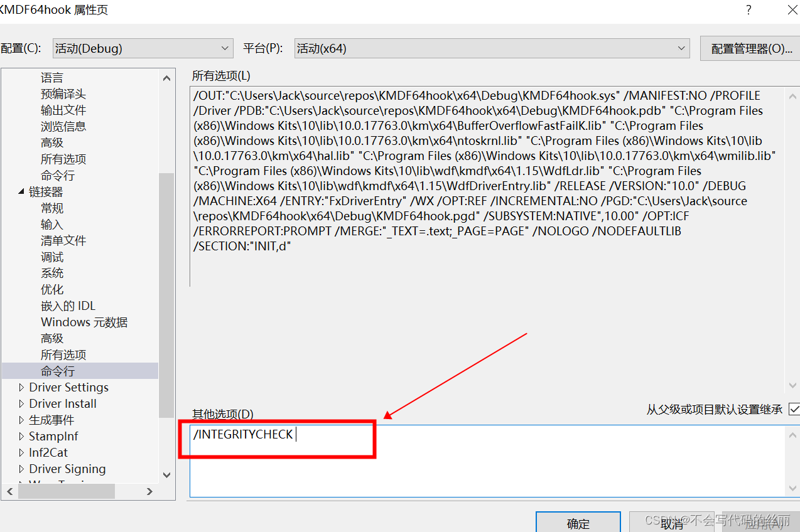Select 语言 in the property tree
This screenshot has height=532, width=800.
coord(52,78)
